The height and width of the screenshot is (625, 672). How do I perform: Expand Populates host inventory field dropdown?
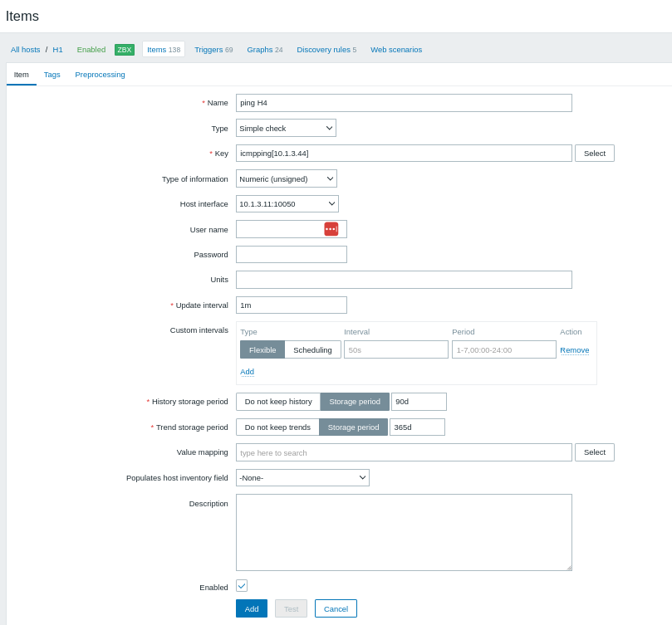302,478
